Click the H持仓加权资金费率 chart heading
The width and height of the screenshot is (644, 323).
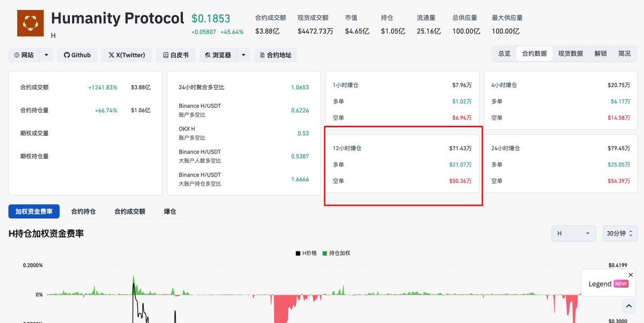pos(46,233)
